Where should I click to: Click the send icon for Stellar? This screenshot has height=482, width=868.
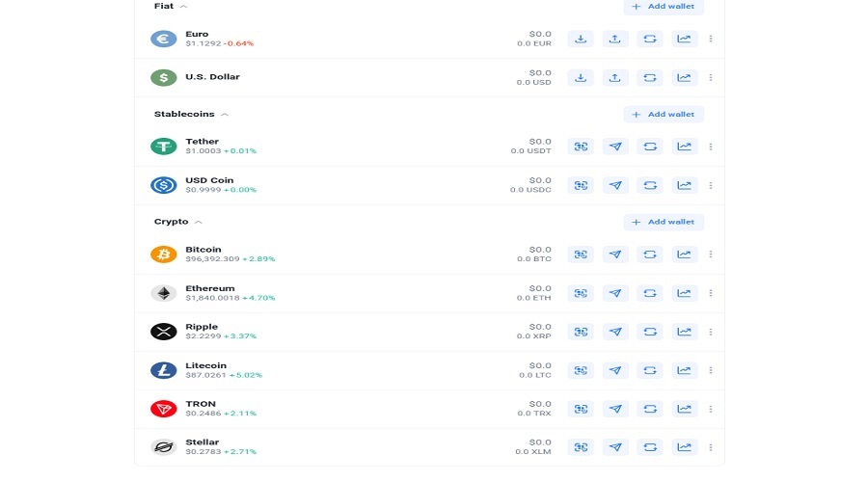coord(614,447)
